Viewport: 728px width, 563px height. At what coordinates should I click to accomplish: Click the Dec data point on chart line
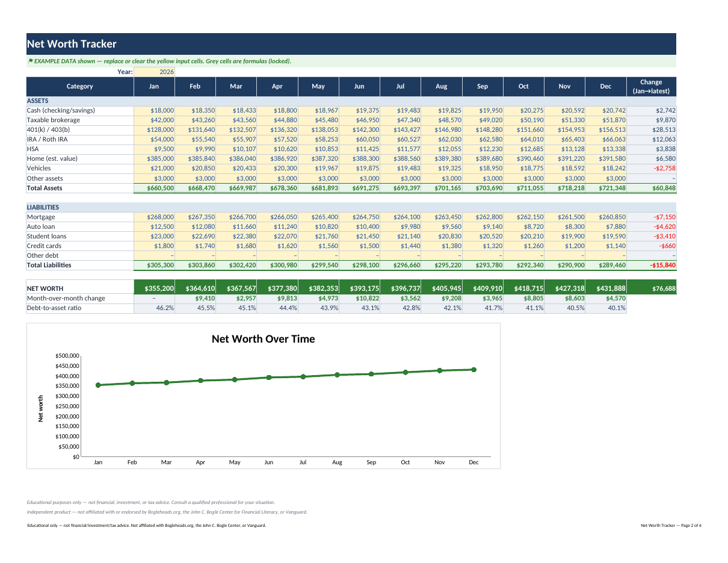[x=474, y=370]
